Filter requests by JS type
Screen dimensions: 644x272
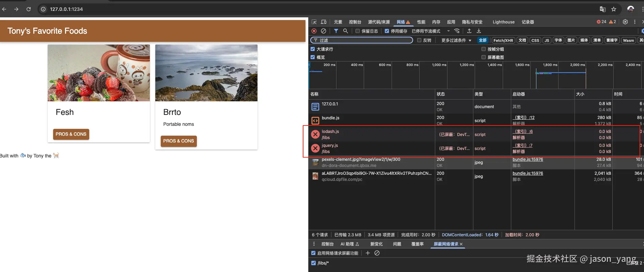click(547, 40)
